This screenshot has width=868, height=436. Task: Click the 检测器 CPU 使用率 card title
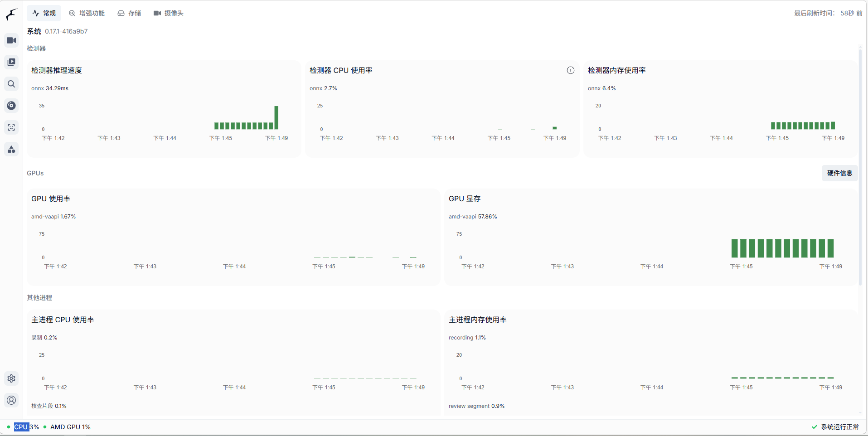pos(341,70)
